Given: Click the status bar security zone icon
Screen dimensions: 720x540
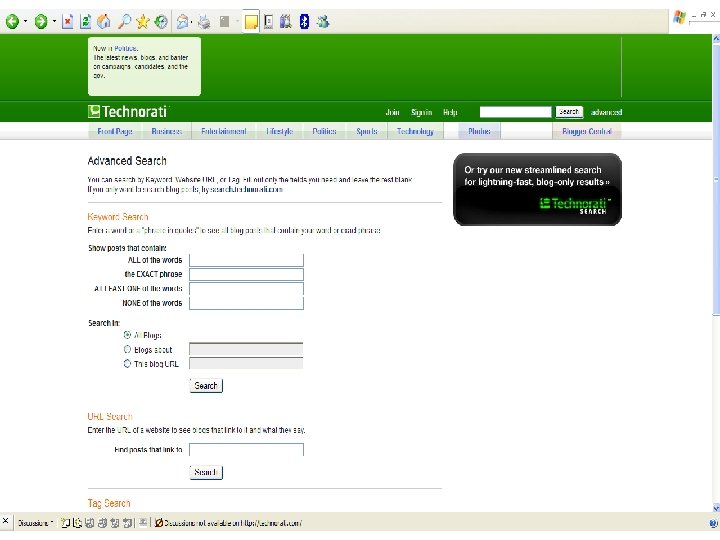Looking at the screenshot, I should click(x=713, y=523).
